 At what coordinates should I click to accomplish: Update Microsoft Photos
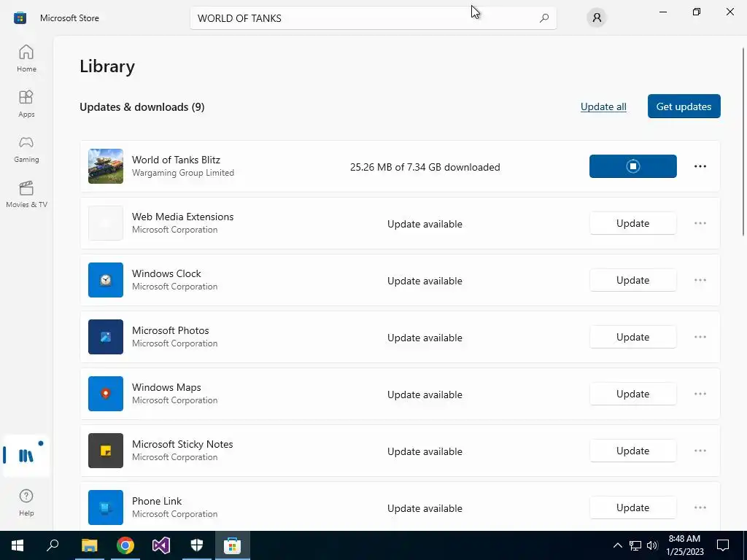click(632, 337)
